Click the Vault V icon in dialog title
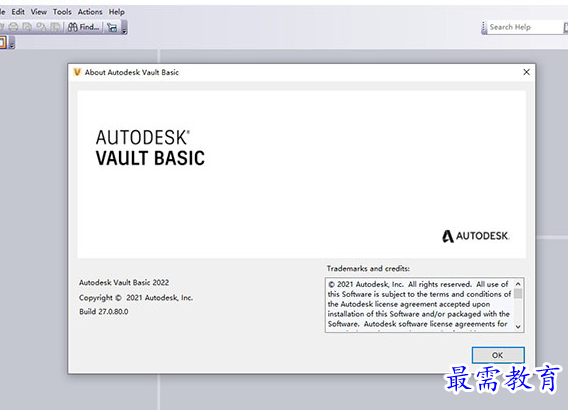Image resolution: width=568 pixels, height=410 pixels. (77, 72)
